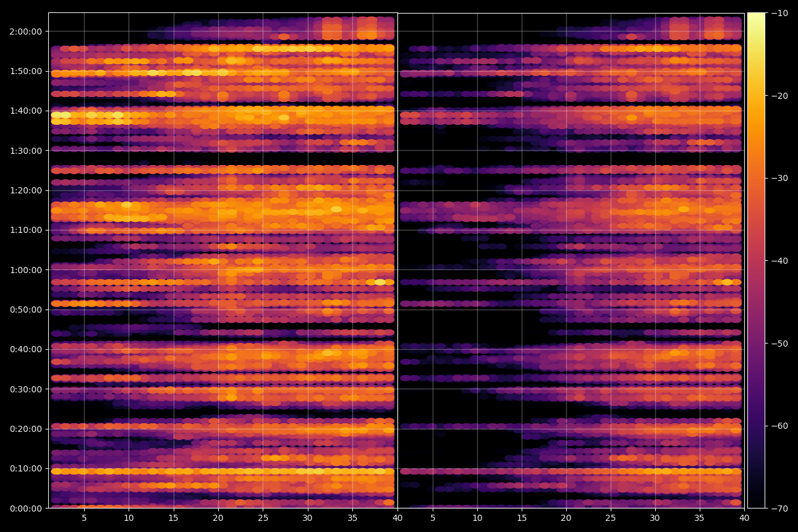Click the 20 tick label under left heatmap
The width and height of the screenshot is (798, 532).
tap(218, 518)
